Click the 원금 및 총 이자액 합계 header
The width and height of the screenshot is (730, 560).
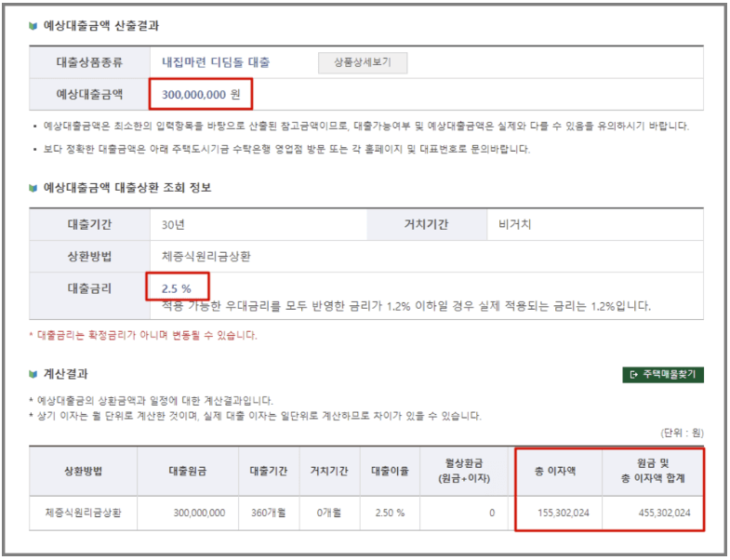[x=653, y=471]
